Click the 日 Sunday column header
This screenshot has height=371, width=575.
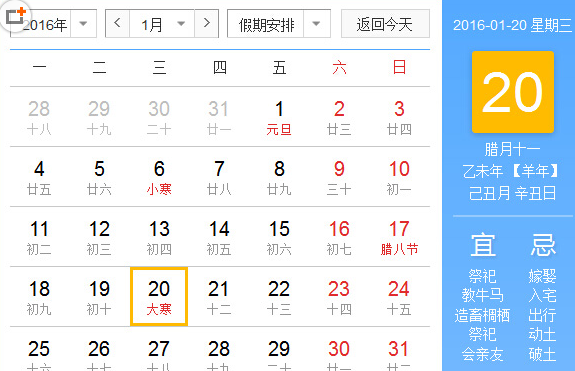(399, 68)
